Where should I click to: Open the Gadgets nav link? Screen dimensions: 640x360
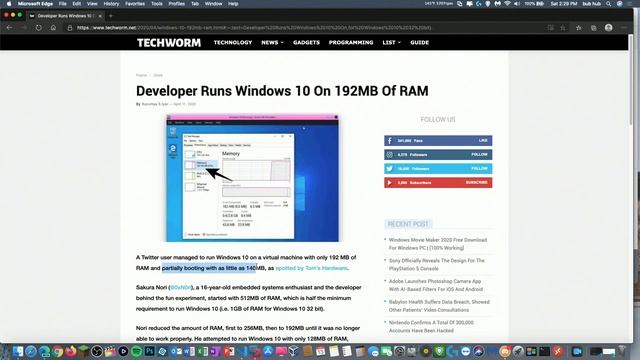[306, 42]
